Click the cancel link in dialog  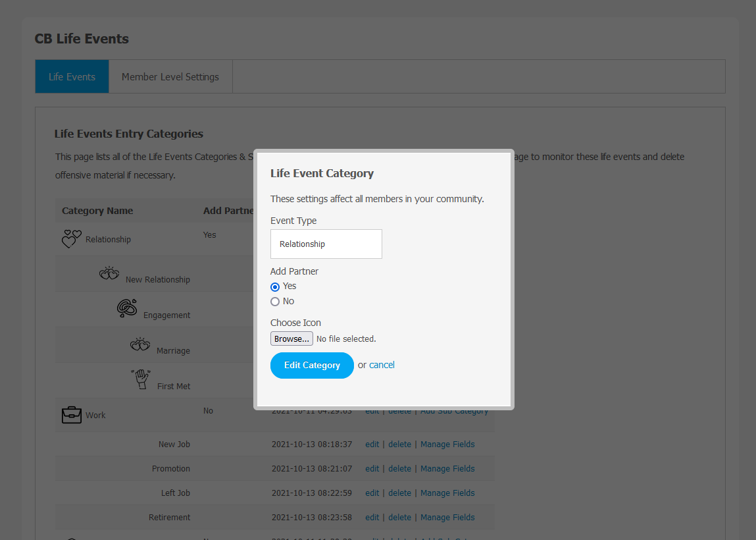(x=382, y=365)
